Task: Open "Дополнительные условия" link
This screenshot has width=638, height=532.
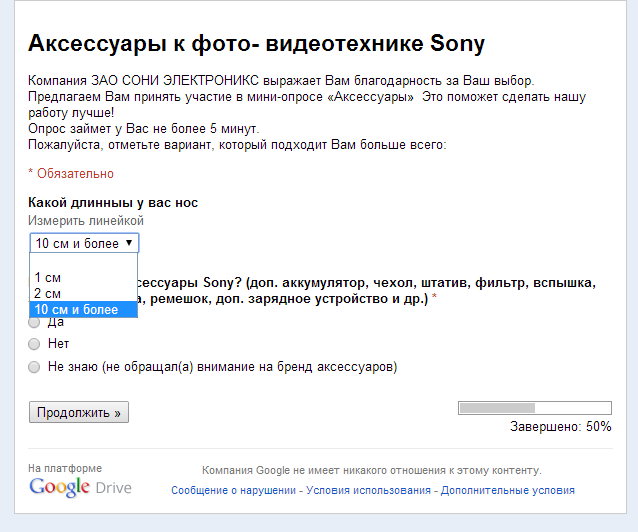Action: pos(508,490)
